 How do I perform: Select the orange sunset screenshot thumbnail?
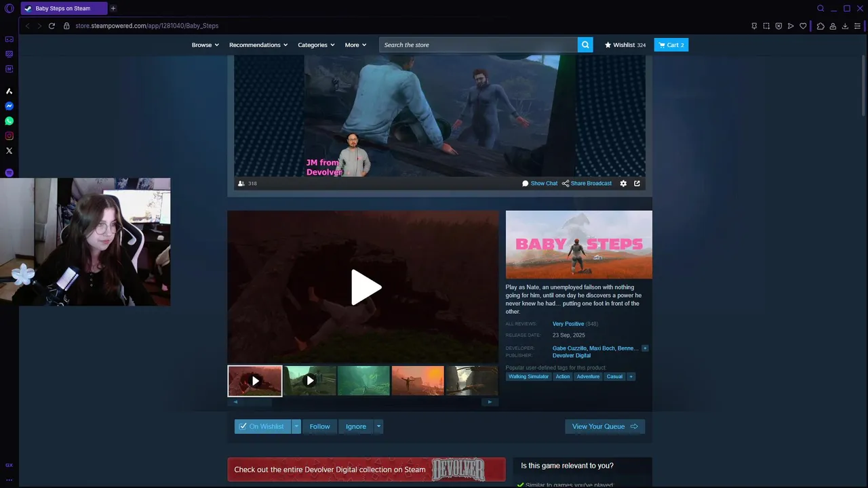pyautogui.click(x=418, y=381)
